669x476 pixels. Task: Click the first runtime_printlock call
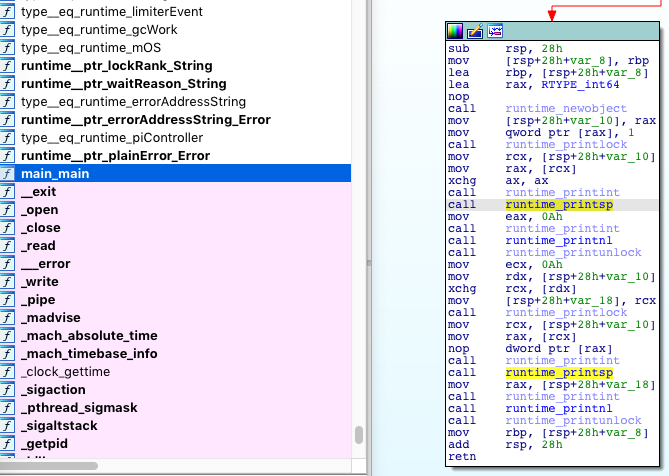[566, 144]
